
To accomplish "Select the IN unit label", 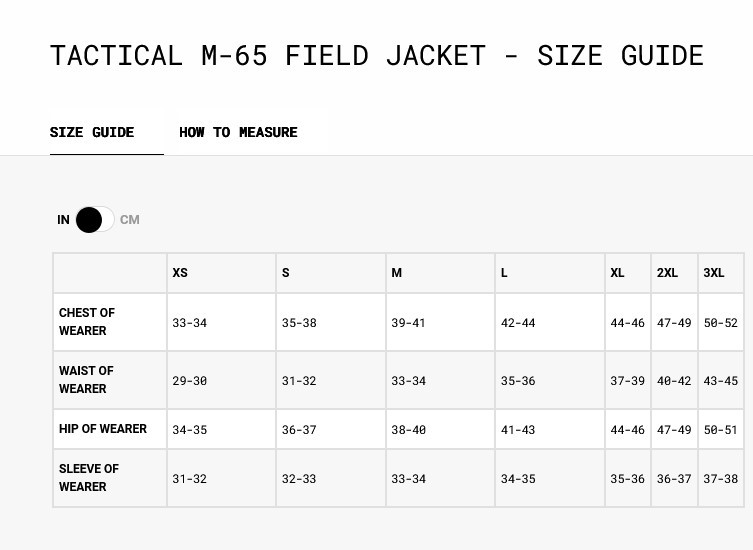I will click(63, 220).
